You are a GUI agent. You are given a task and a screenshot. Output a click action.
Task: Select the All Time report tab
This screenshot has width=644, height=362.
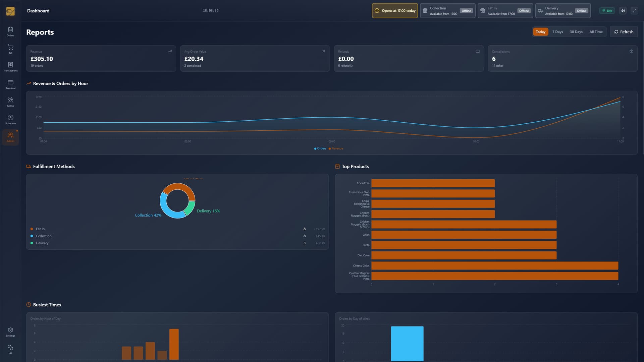[596, 32]
